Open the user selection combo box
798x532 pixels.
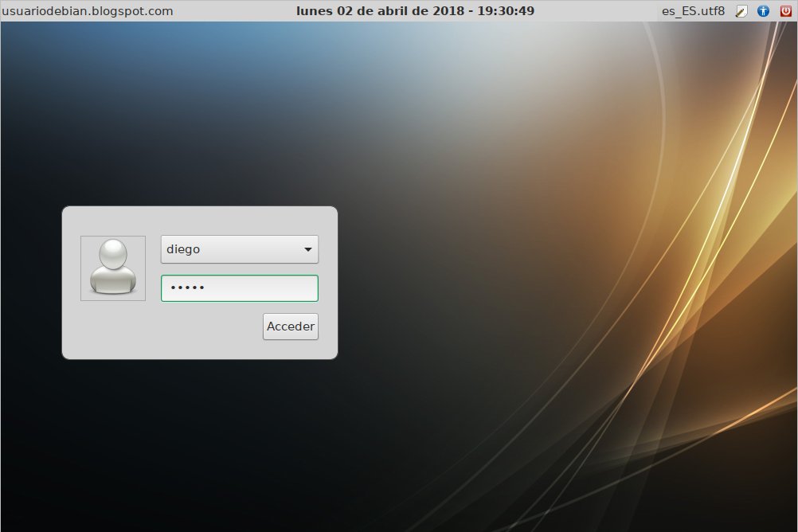click(239, 248)
